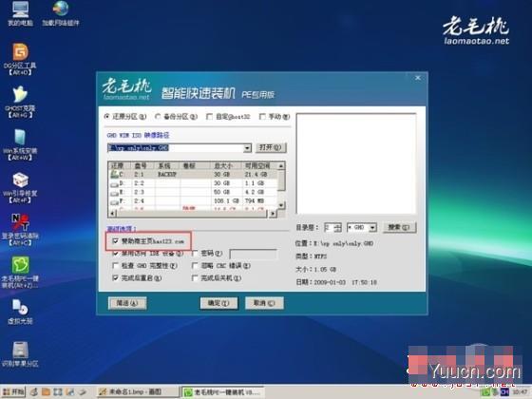Launch the DG分区工具 desktop icon

pyautogui.click(x=20, y=59)
